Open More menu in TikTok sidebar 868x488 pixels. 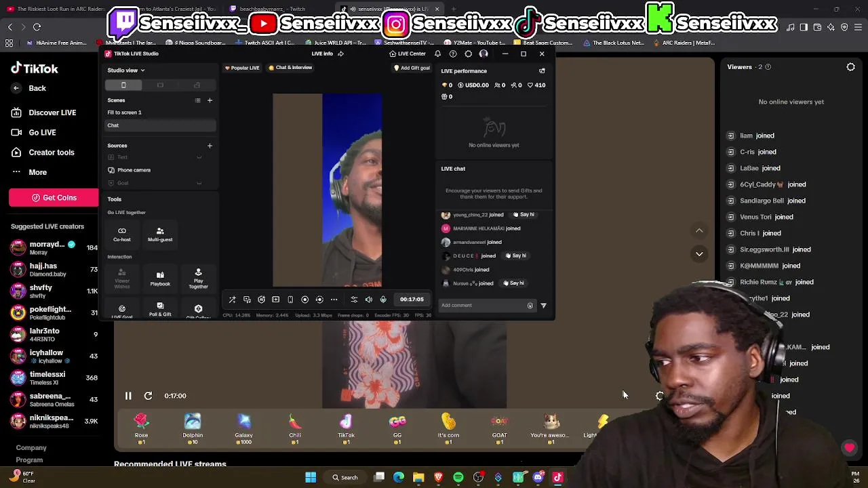pyautogui.click(x=29, y=172)
